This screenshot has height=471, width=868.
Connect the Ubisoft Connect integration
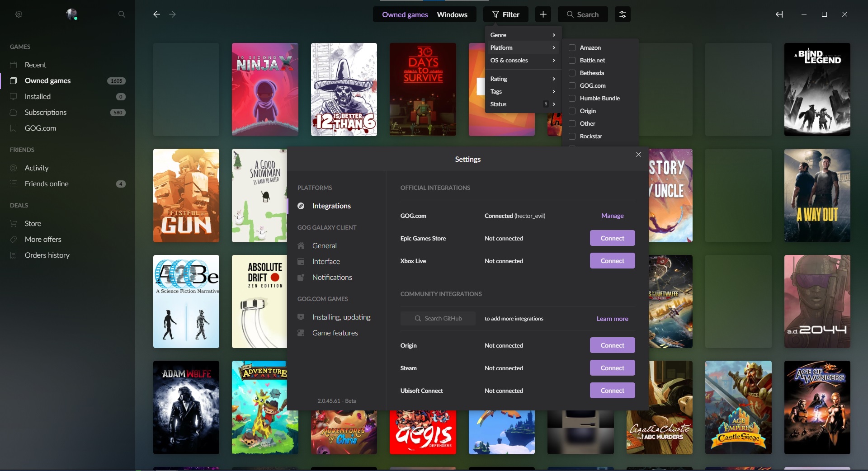click(612, 391)
